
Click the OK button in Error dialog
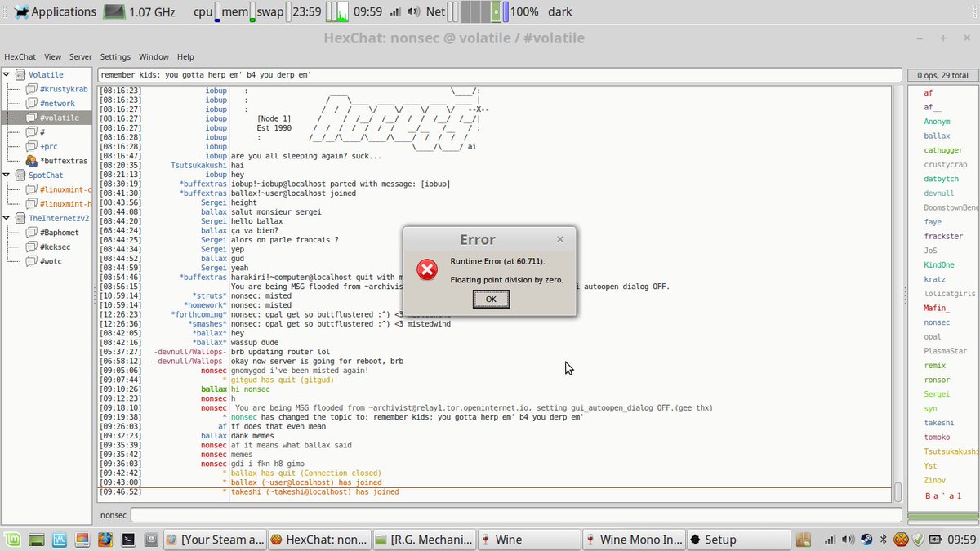pyautogui.click(x=491, y=299)
